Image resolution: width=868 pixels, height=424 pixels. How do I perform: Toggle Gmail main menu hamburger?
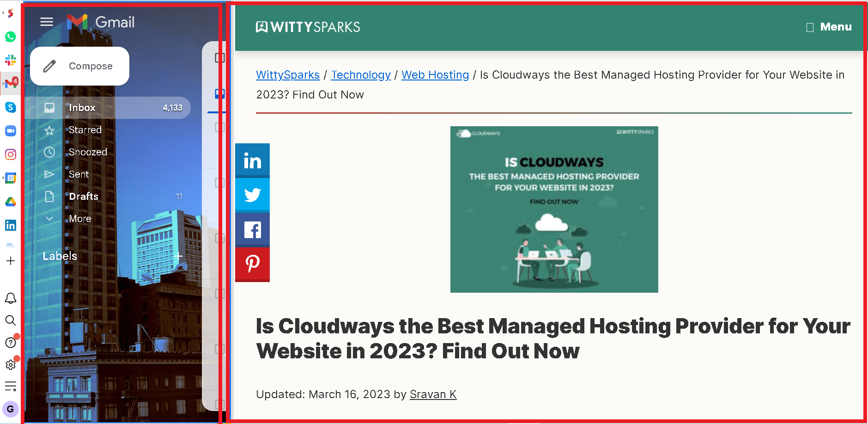click(47, 22)
